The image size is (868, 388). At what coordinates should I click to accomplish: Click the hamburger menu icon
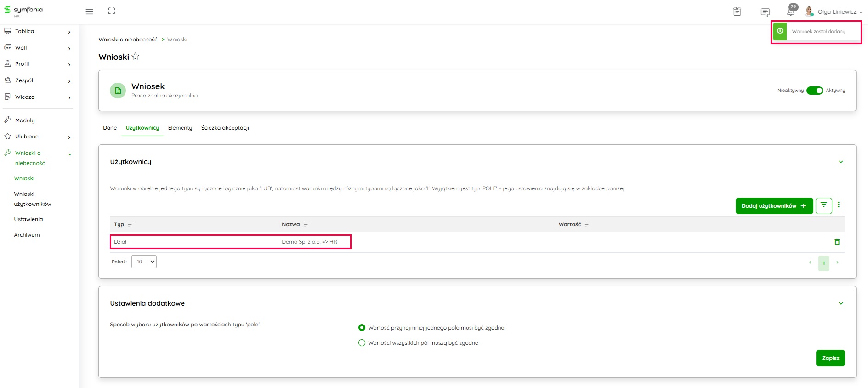[x=89, y=11]
